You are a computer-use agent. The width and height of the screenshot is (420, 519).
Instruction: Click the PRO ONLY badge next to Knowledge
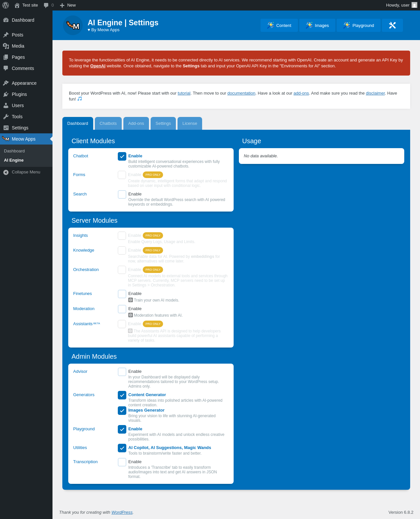click(x=153, y=250)
